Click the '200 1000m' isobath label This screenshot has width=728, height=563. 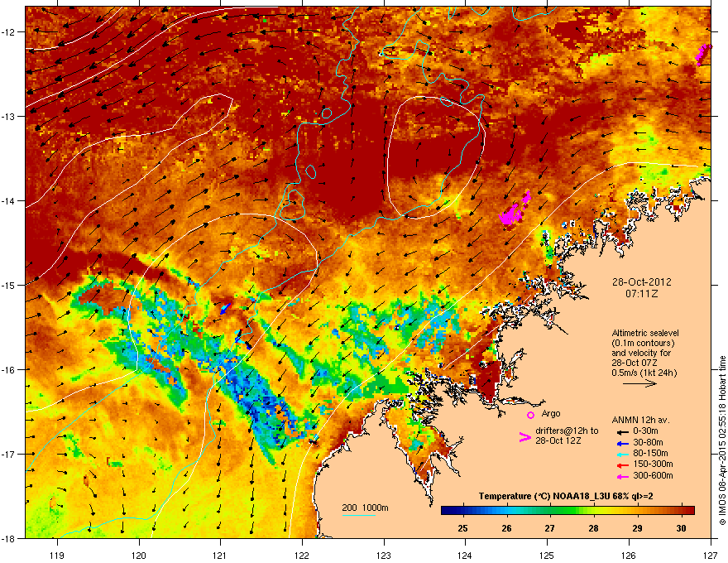pyautogui.click(x=365, y=508)
